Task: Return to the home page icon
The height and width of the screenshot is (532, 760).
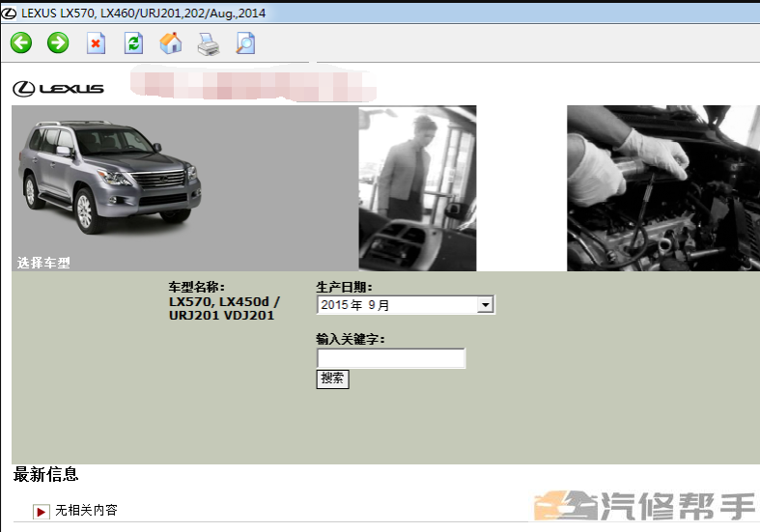Action: pyautogui.click(x=171, y=43)
